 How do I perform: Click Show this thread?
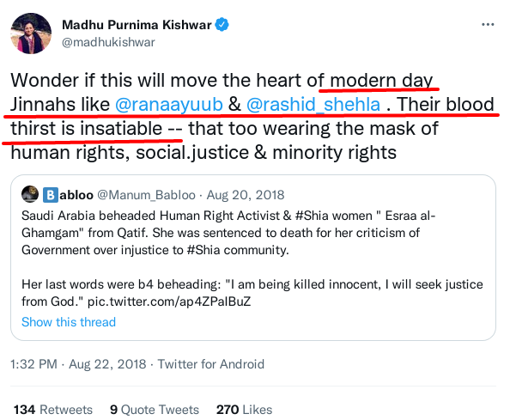point(69,322)
